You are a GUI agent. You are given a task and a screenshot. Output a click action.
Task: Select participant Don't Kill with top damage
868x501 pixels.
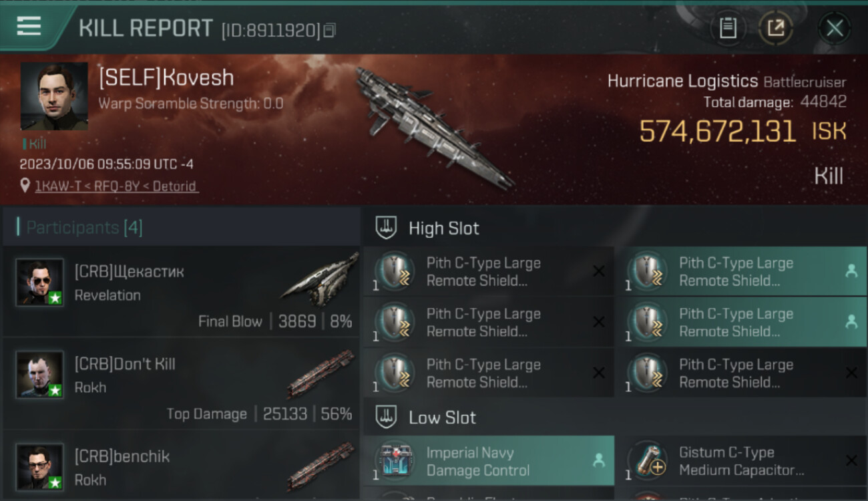click(x=181, y=383)
